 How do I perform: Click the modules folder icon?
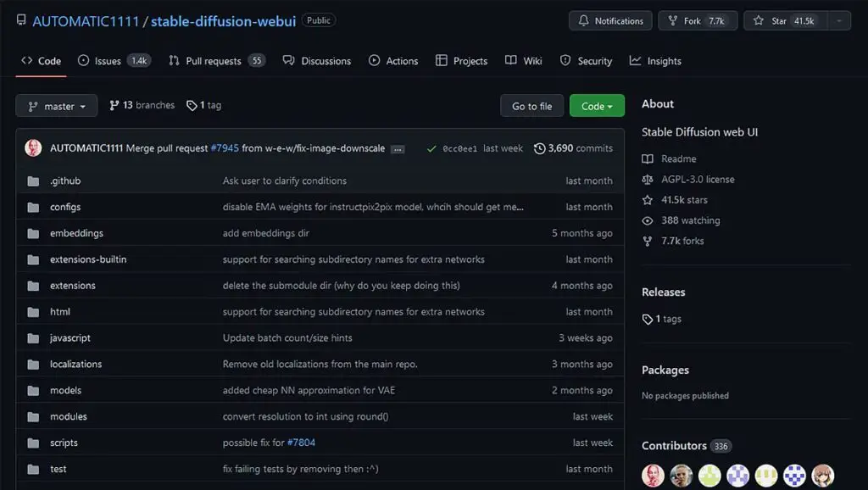(x=33, y=417)
